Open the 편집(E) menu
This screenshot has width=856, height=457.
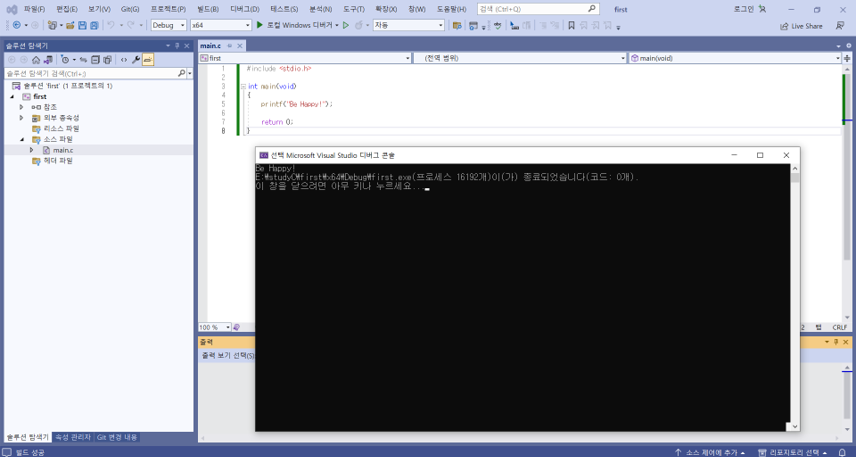67,9
